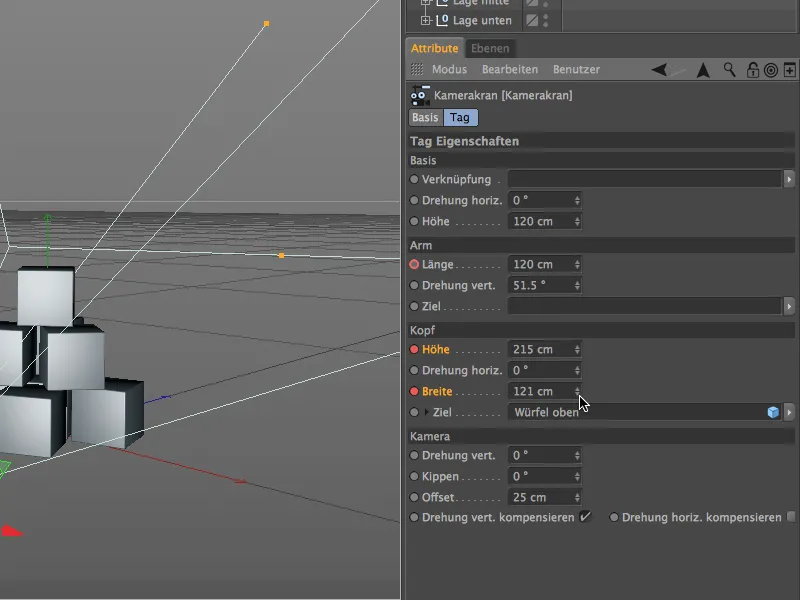The height and width of the screenshot is (600, 800).
Task: Click the Kopf group header
Action: (x=601, y=330)
